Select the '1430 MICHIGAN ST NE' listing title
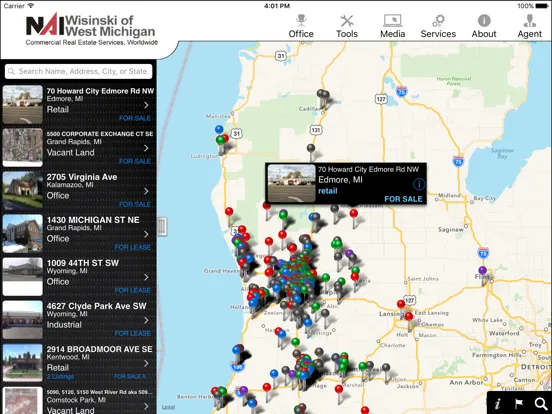 (x=93, y=220)
